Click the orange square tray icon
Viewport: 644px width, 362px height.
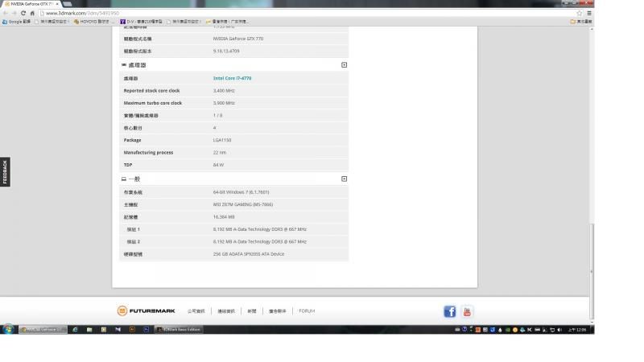[477, 330]
